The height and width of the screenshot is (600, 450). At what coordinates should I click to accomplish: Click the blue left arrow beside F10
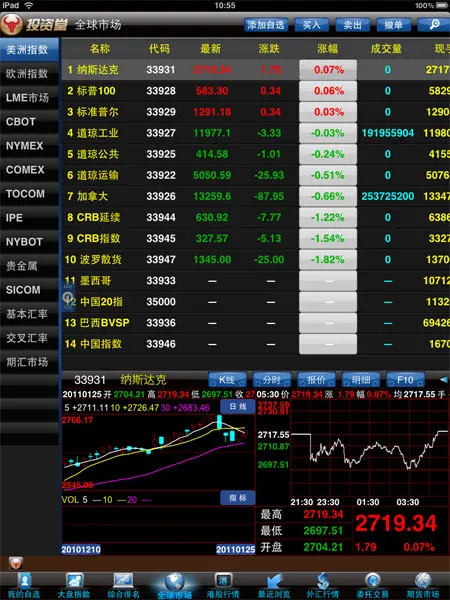[x=443, y=380]
